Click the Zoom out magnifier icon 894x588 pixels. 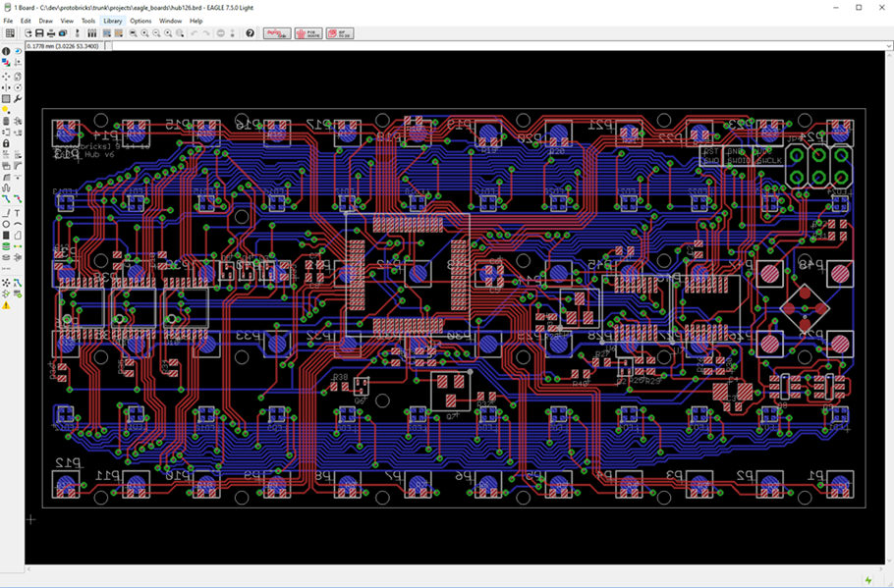pyautogui.click(x=156, y=33)
